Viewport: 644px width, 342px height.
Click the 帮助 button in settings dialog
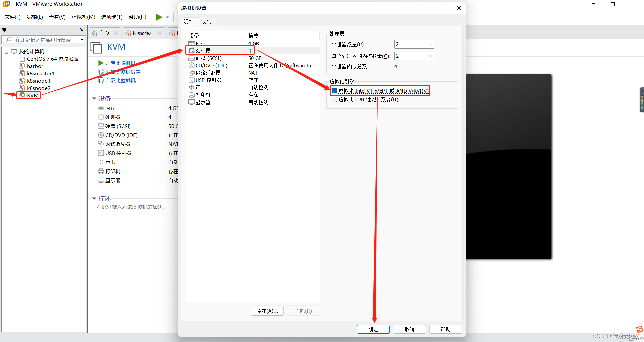(x=445, y=329)
